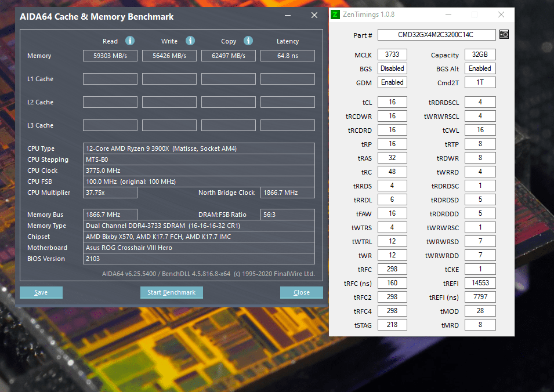Minimize the AIDA64 benchmark window
The width and height of the screenshot is (554, 392).
288,15
